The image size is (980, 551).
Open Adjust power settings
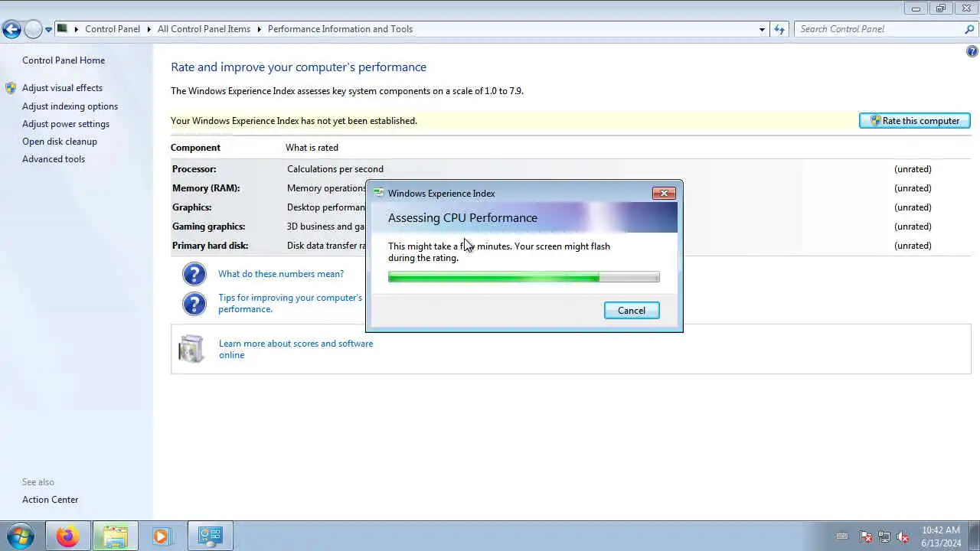pos(66,124)
